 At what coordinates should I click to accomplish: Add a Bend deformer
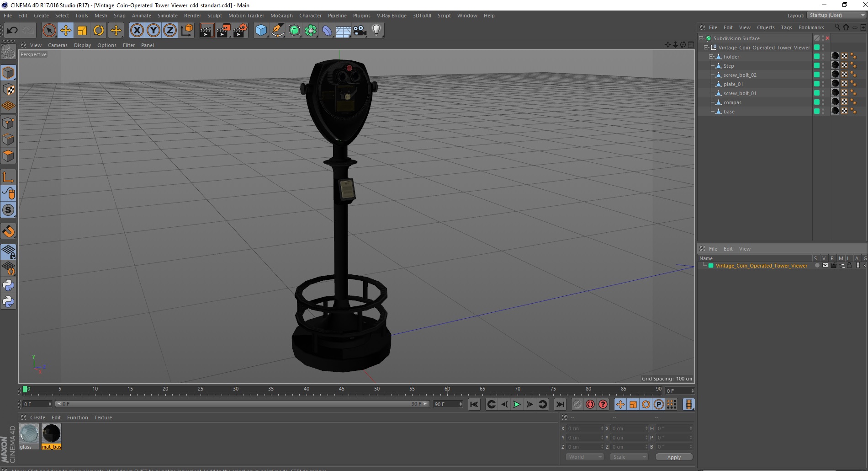tap(327, 31)
